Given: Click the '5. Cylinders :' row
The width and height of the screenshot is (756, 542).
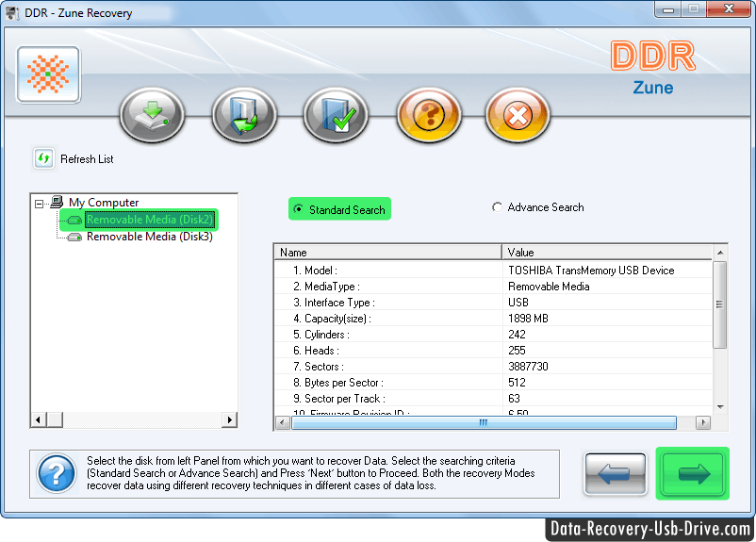Looking at the screenshot, I should coord(493,335).
